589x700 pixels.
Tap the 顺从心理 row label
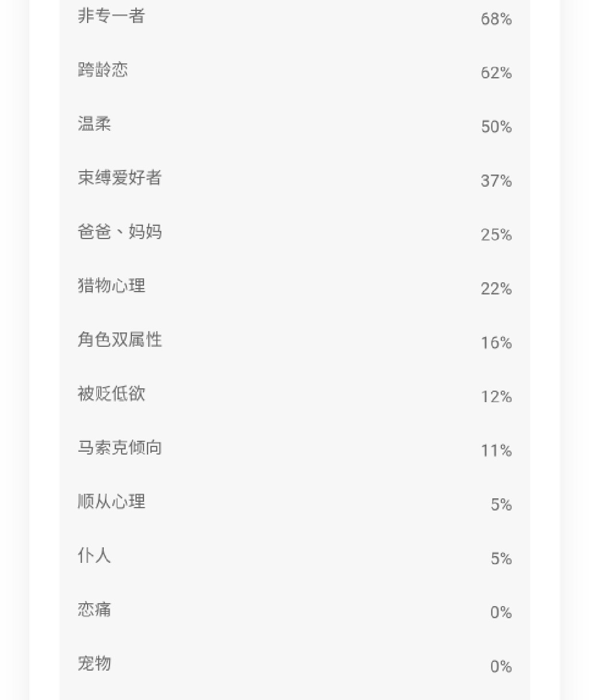pyautogui.click(x=111, y=502)
